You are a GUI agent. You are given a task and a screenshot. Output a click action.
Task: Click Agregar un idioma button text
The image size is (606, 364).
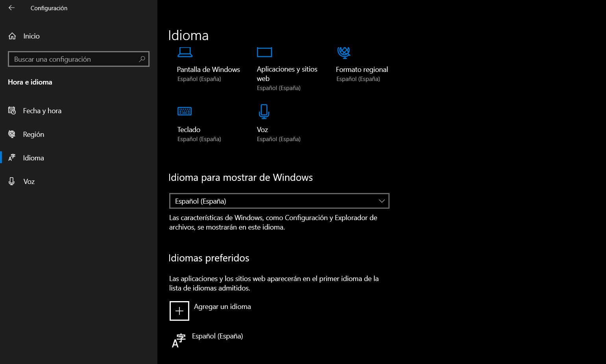click(x=222, y=307)
